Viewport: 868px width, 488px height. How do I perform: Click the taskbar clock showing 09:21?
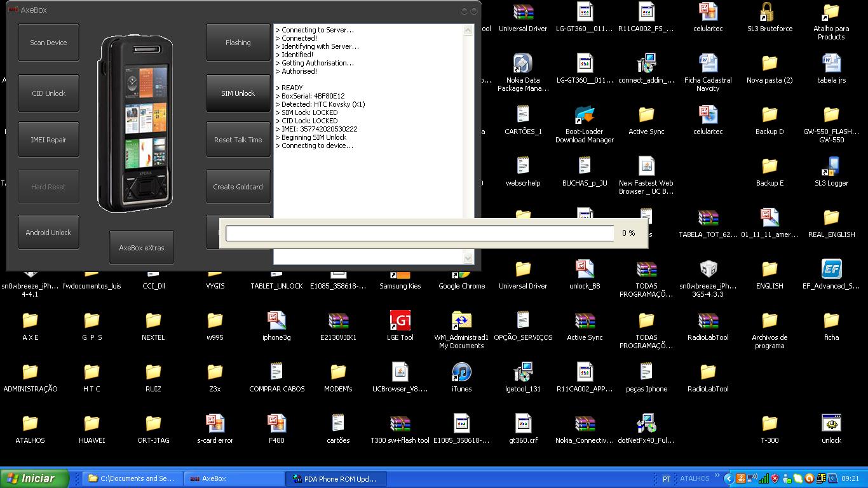(x=850, y=479)
